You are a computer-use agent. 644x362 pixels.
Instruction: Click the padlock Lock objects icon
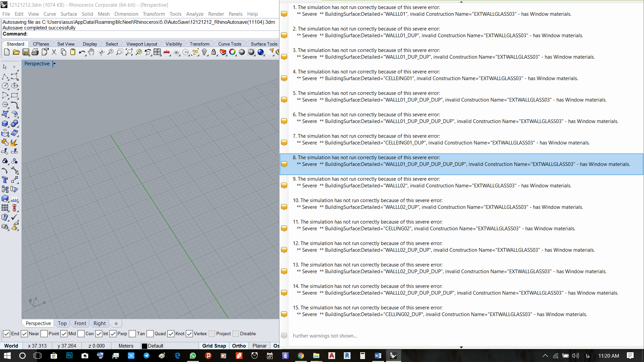click(x=214, y=52)
